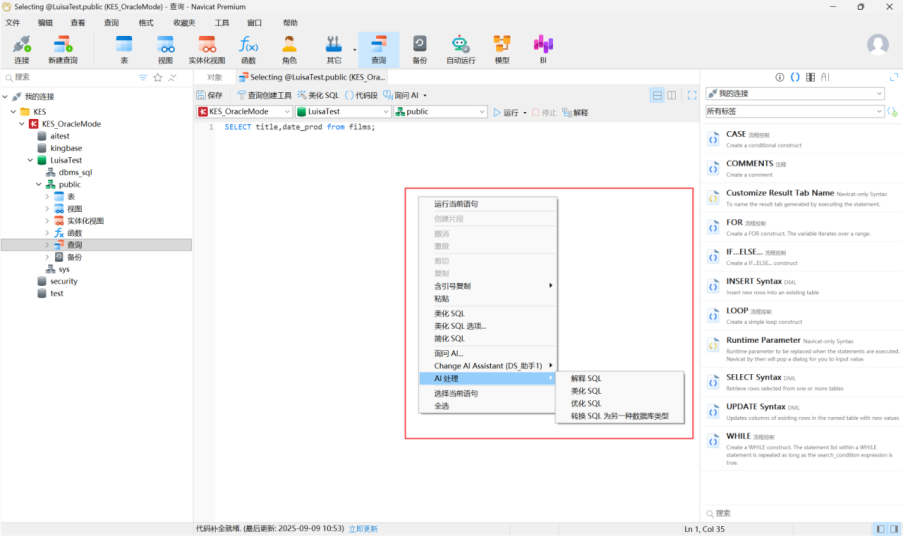This screenshot has height=536, width=903.
Task: Click the 函数 f(x) function icon
Action: click(248, 49)
